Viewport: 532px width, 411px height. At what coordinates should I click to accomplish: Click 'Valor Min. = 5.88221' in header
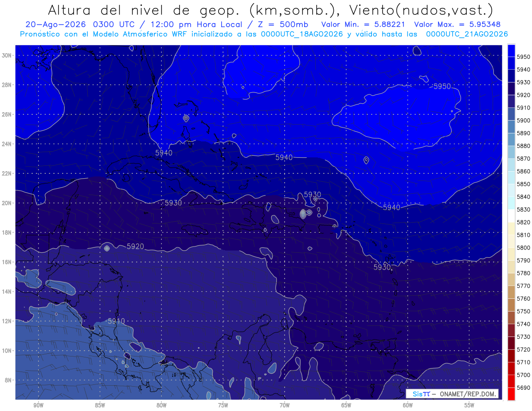pos(363,25)
